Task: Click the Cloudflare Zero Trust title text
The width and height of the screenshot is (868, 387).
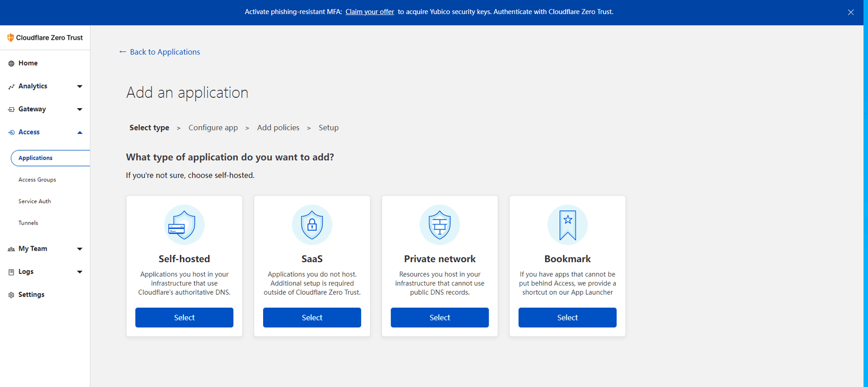Action: (x=49, y=38)
